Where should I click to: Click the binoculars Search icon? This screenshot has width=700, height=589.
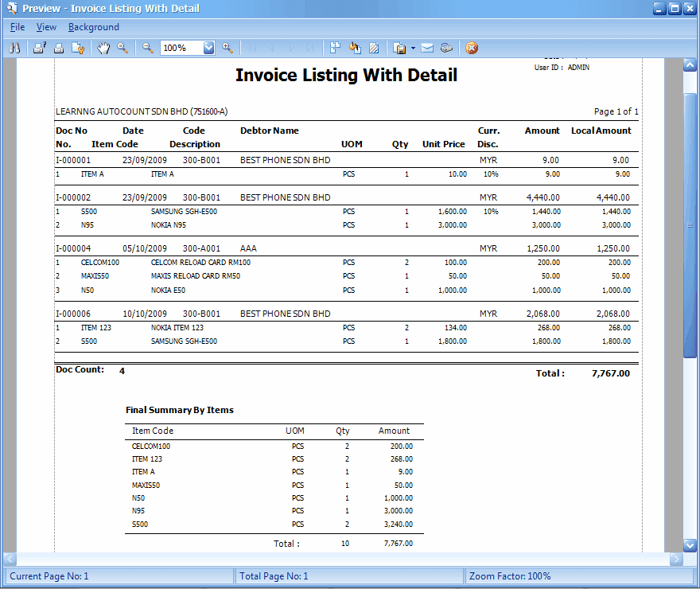point(14,48)
